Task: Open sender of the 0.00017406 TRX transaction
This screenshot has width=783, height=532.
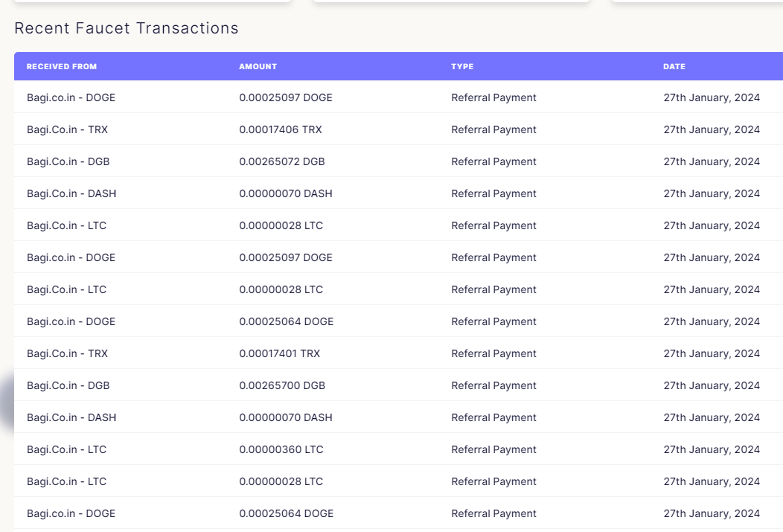Action: pyautogui.click(x=67, y=129)
